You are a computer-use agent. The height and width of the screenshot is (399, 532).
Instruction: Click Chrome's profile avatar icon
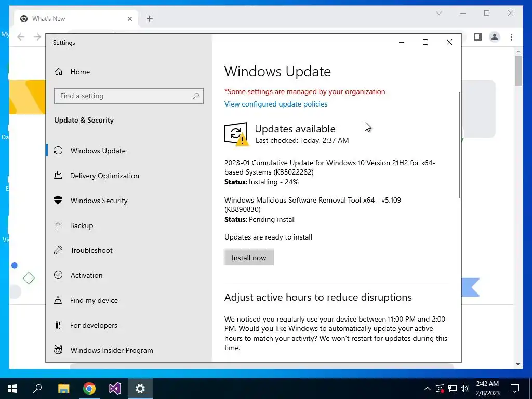[495, 37]
